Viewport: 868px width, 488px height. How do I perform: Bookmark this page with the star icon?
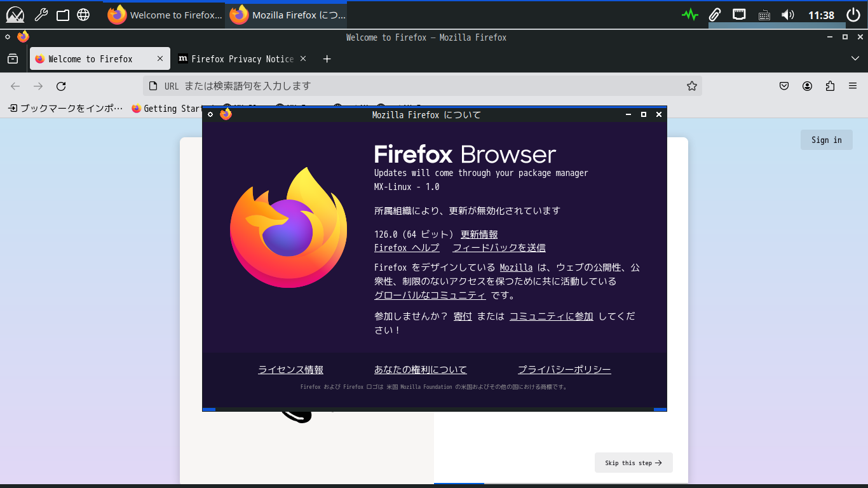[692, 86]
